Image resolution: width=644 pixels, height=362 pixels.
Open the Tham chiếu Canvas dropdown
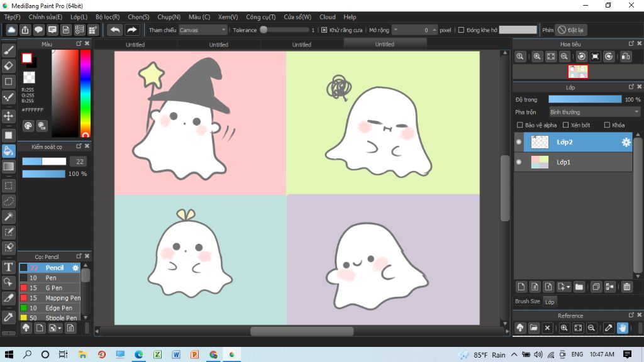[x=203, y=30]
